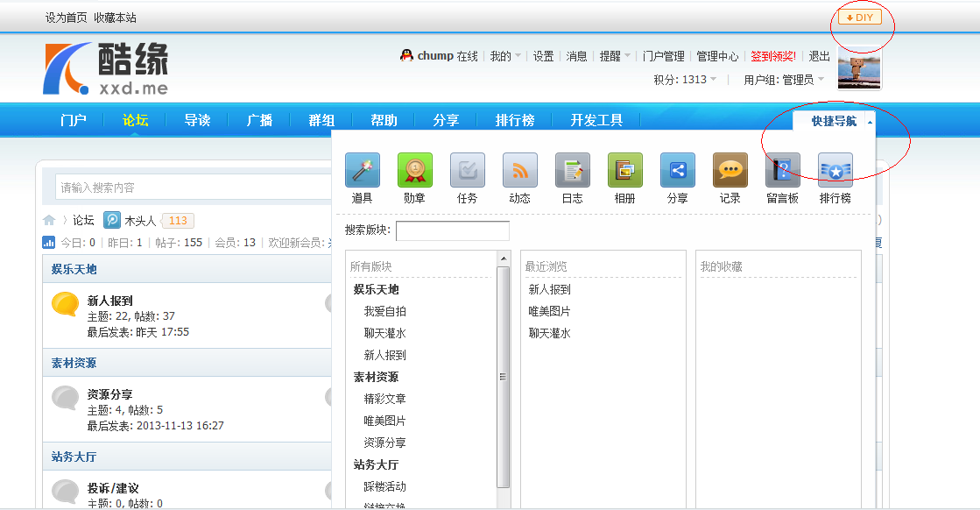Click the 所有版块 list scrollbar thumb
The height and width of the screenshot is (510, 980).
[x=503, y=376]
